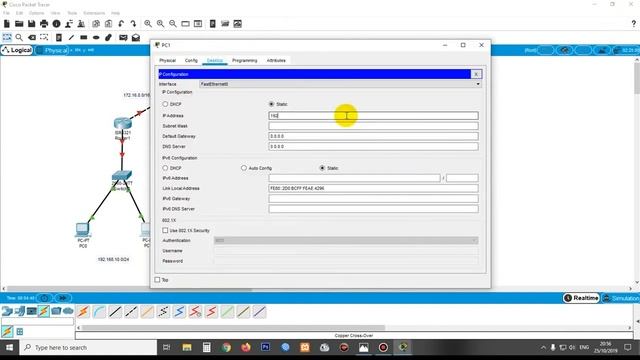This screenshot has width=640, height=360.
Task: Choose the Delete tool icon
Action: pos(31,38)
